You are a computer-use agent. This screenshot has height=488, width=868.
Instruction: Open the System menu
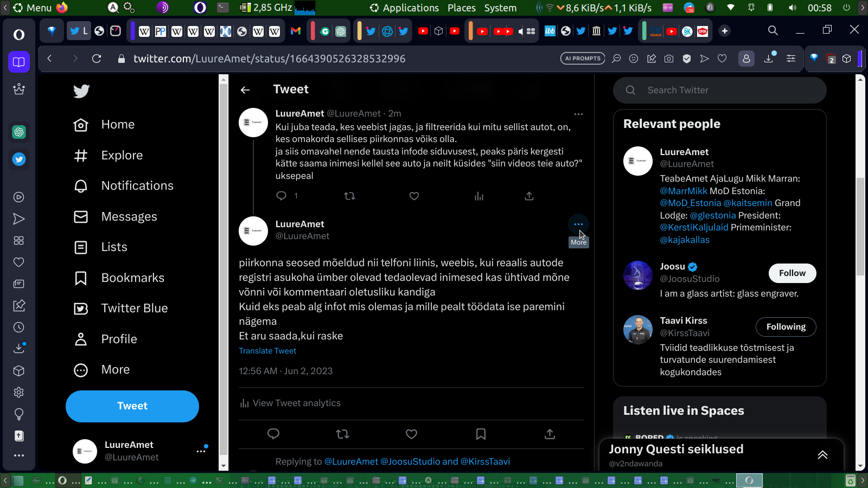(x=500, y=8)
